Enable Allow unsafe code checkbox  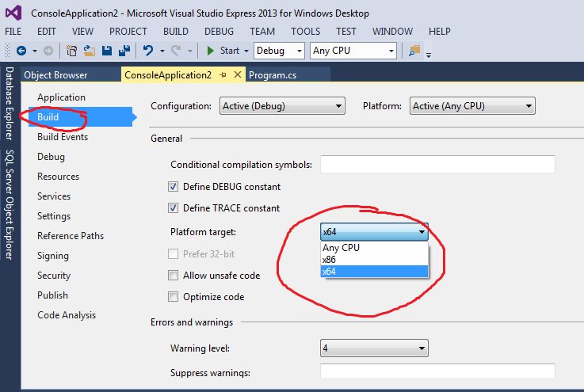pos(174,276)
